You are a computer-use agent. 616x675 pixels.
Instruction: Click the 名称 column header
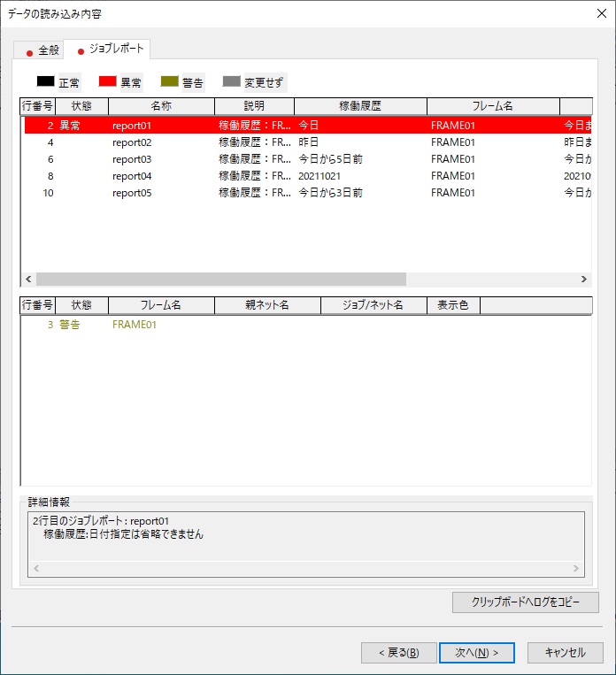pos(162,106)
